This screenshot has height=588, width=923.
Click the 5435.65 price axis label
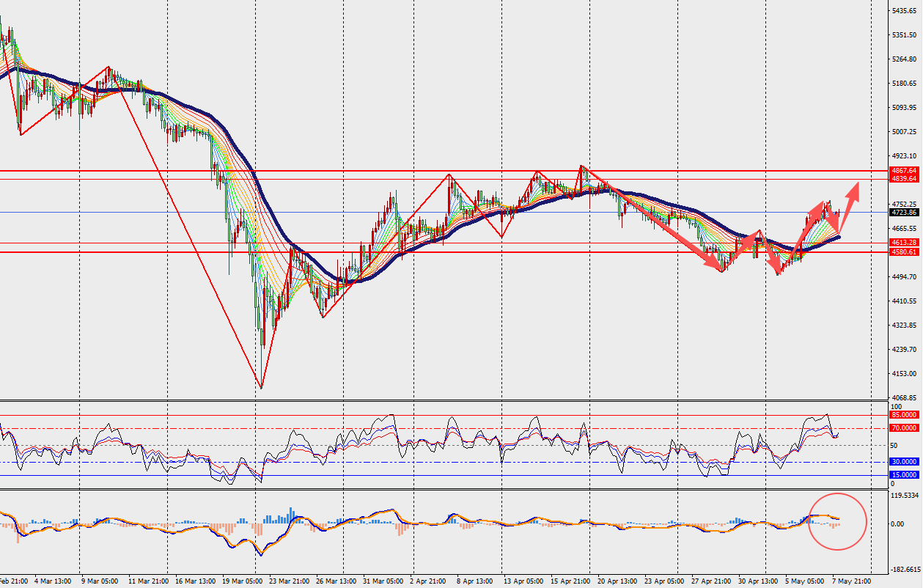905,11
